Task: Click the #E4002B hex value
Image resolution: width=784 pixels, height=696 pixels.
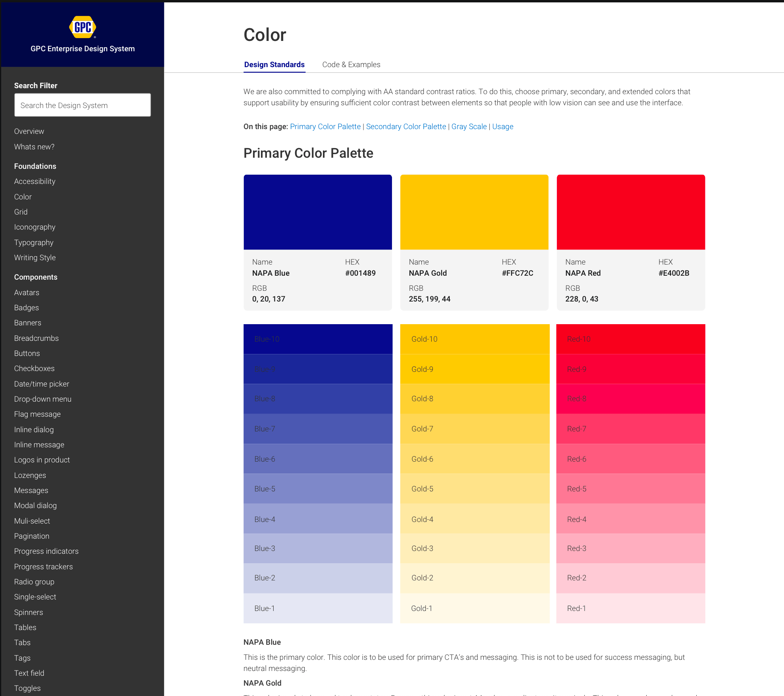Action: (x=674, y=273)
